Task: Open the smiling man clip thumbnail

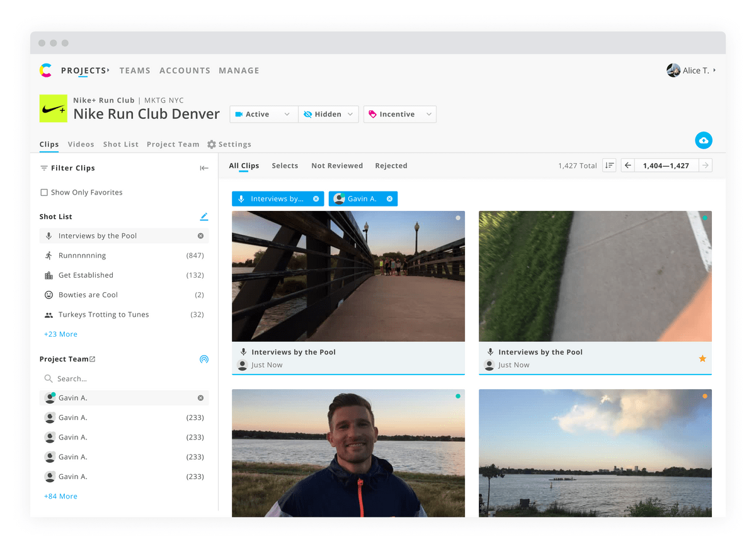Action: [348, 453]
